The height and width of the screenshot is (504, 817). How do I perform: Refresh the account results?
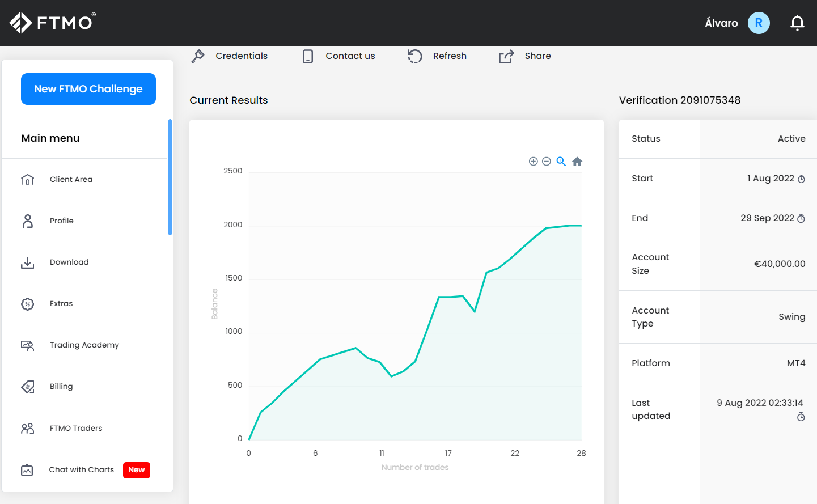[437, 56]
